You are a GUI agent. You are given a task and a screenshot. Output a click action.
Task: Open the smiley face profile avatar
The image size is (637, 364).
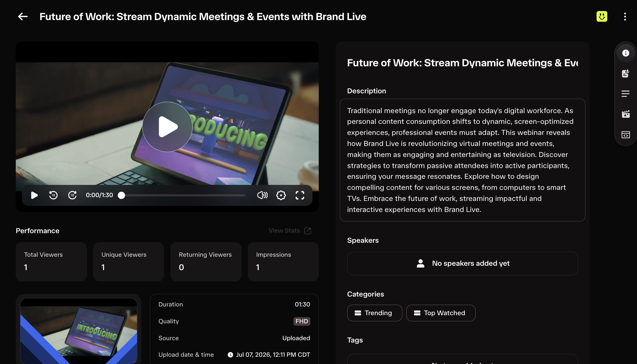pos(602,17)
